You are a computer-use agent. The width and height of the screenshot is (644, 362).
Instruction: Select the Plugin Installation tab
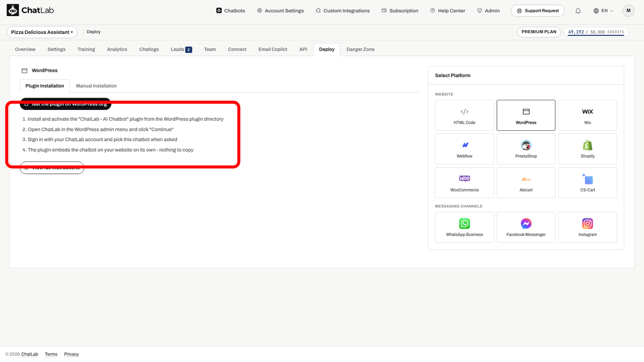coord(45,86)
